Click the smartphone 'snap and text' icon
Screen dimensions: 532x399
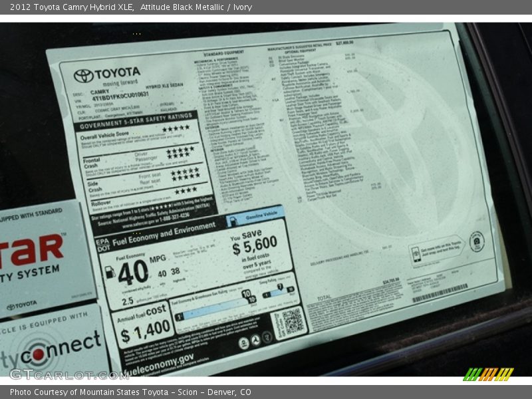(416, 253)
